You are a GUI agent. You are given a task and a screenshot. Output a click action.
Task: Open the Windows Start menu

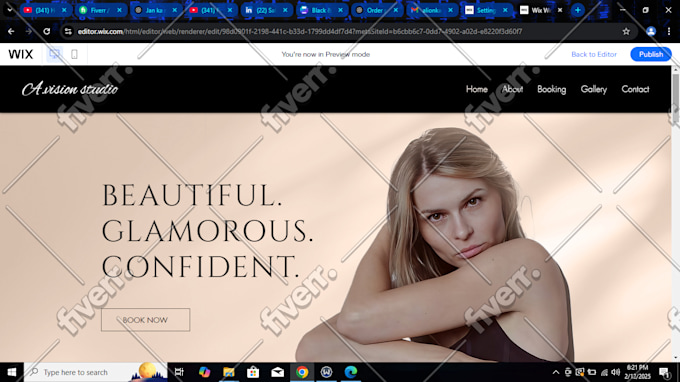(12, 372)
